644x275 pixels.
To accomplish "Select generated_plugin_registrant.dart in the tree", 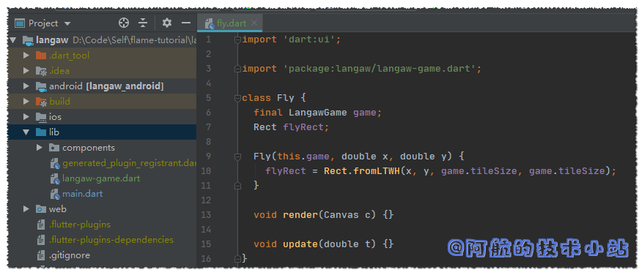I will [x=130, y=163].
